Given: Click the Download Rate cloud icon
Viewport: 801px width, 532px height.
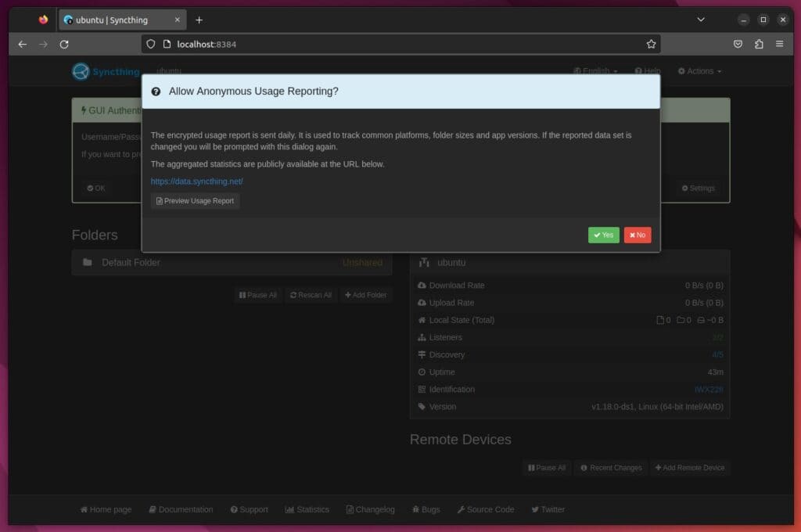Looking at the screenshot, I should tap(422, 285).
